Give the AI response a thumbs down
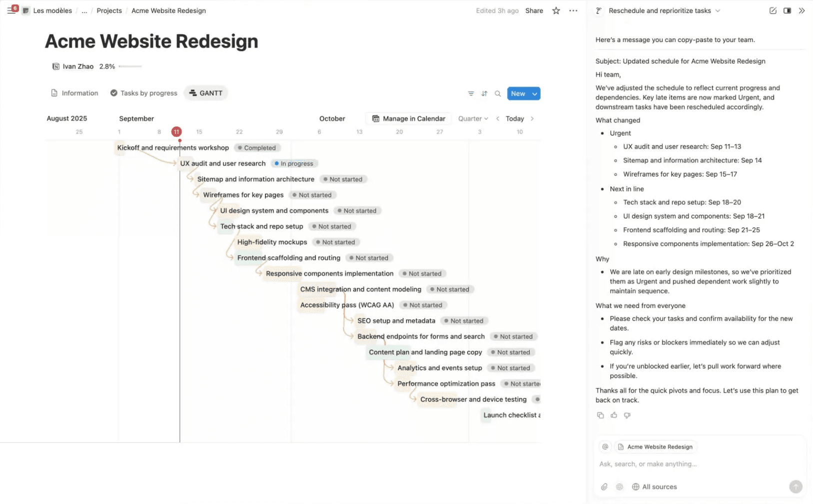Screen dimensions: 813x504 (627, 415)
